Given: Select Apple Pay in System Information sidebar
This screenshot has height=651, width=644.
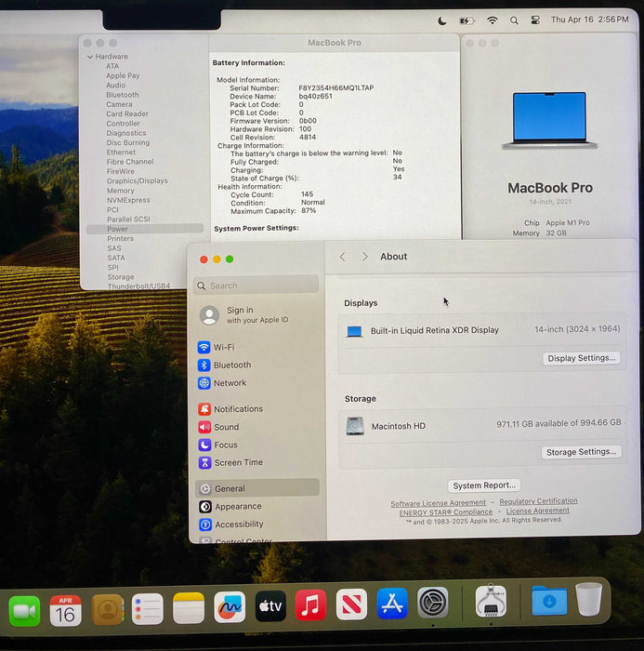Looking at the screenshot, I should click(123, 76).
